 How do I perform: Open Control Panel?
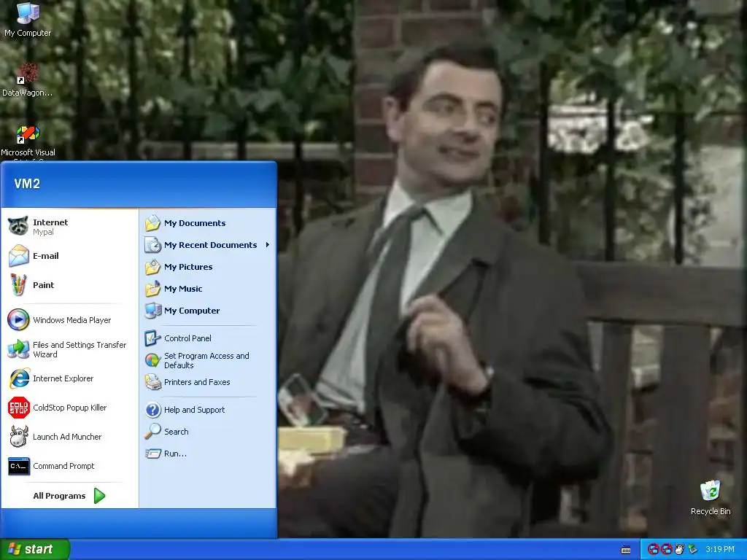click(208, 338)
